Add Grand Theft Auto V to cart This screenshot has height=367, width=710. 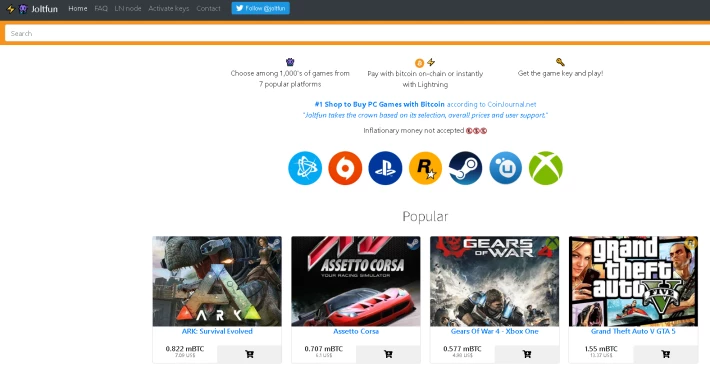pyautogui.click(x=665, y=354)
